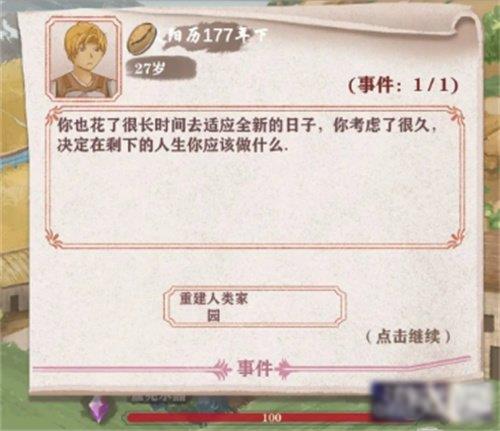The image size is (500, 431).
Task: Click the ornament left of 事件 heading
Action: click(223, 369)
